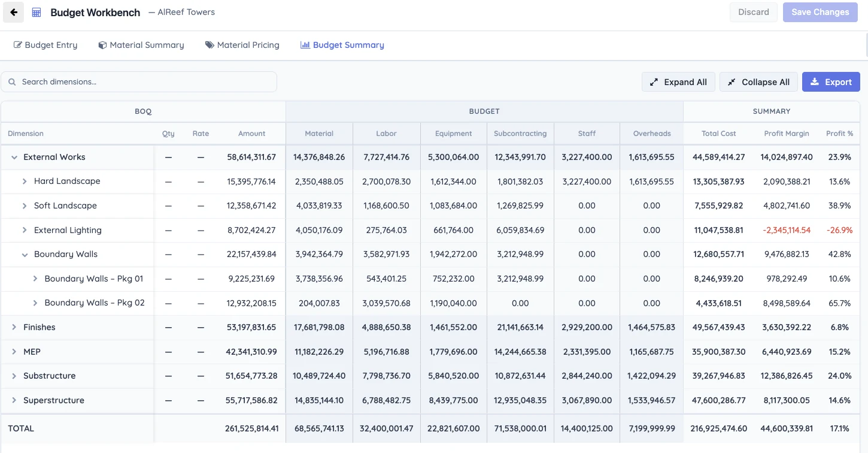868x453 pixels.
Task: Click the Material column header
Action: point(319,134)
